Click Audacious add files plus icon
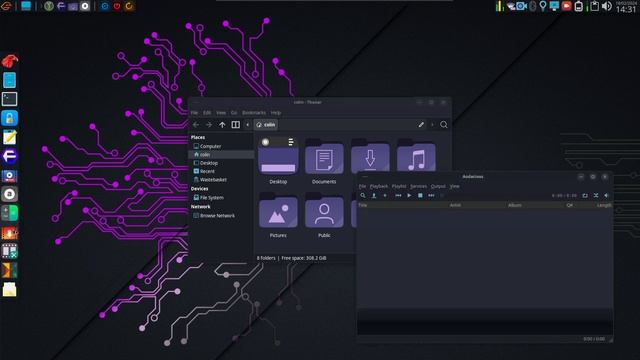 (x=384, y=196)
